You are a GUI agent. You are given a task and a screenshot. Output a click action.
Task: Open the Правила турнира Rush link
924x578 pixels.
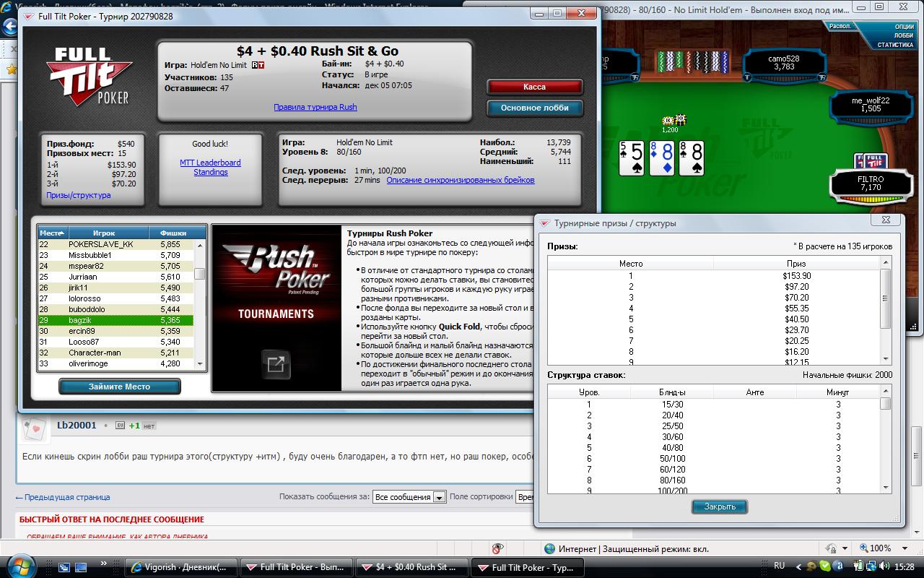pos(315,107)
